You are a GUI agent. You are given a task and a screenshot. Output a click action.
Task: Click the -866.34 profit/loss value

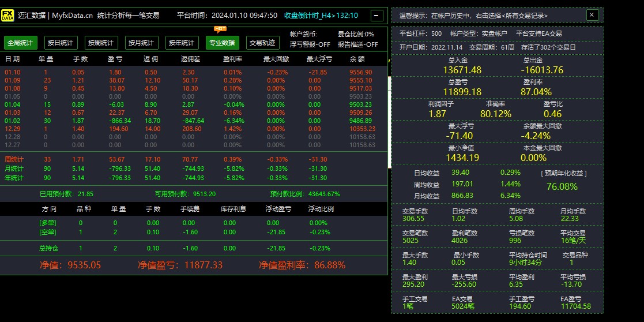pyautogui.click(x=120, y=121)
